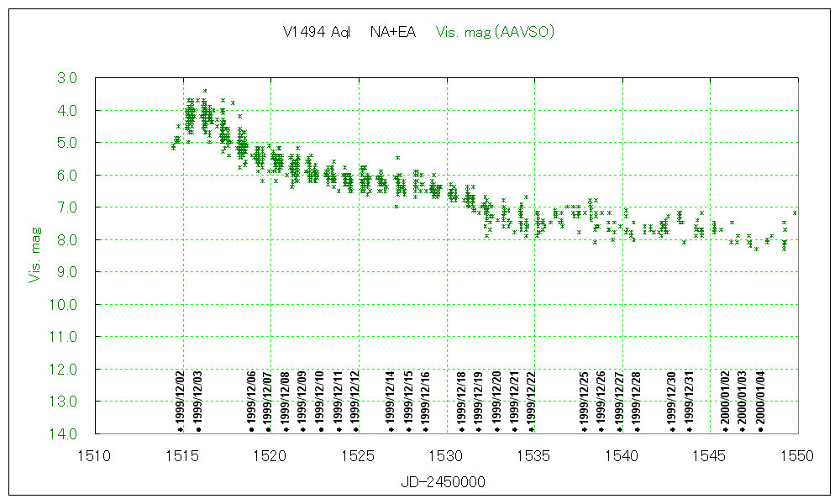Click the 3.0 y-axis tick label
This screenshot has height=504, width=840.
pyautogui.click(x=67, y=78)
